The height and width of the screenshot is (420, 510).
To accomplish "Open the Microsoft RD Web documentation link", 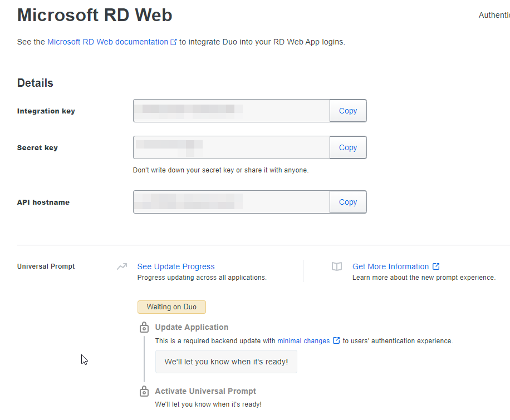I will click(x=107, y=42).
